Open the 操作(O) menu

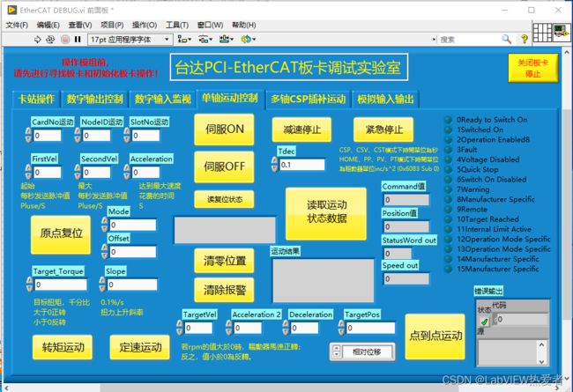coord(145,25)
